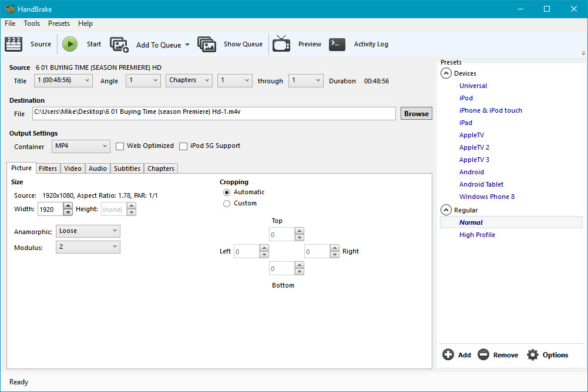
Task: Collapse the Regular presets group
Action: pyautogui.click(x=446, y=210)
